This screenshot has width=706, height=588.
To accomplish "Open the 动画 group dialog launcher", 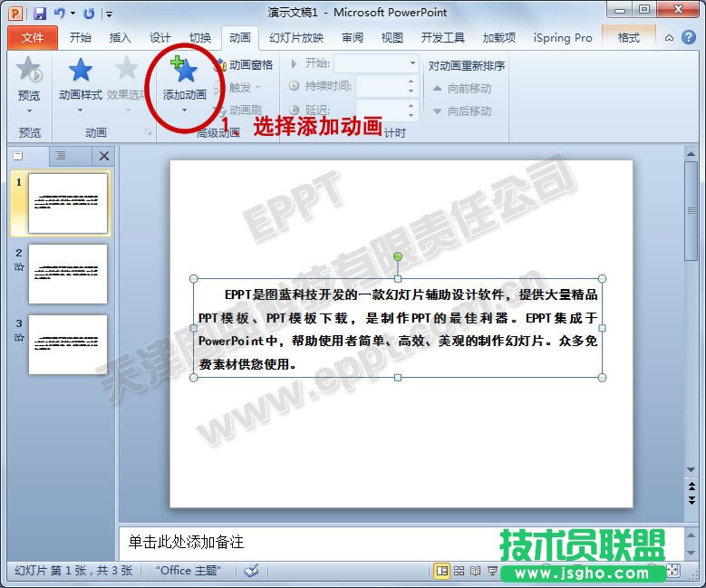I will point(148,132).
